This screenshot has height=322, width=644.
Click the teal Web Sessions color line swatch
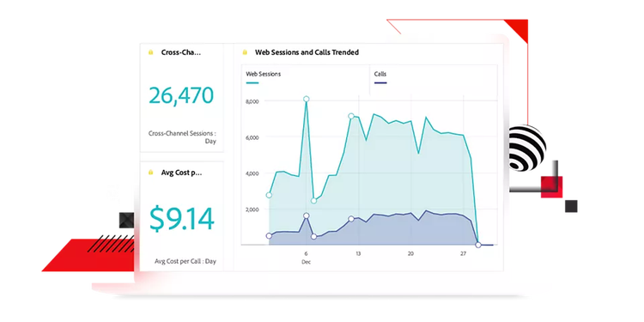point(252,83)
